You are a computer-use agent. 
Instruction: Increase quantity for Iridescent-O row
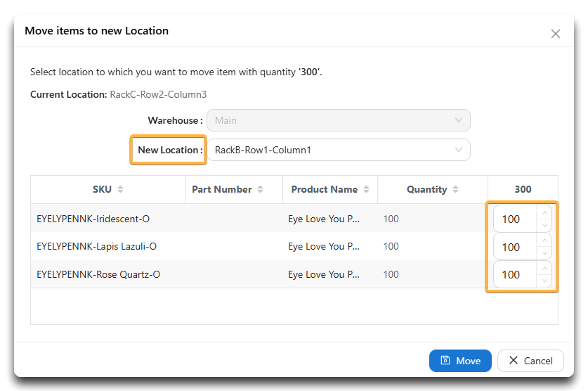(x=544, y=213)
